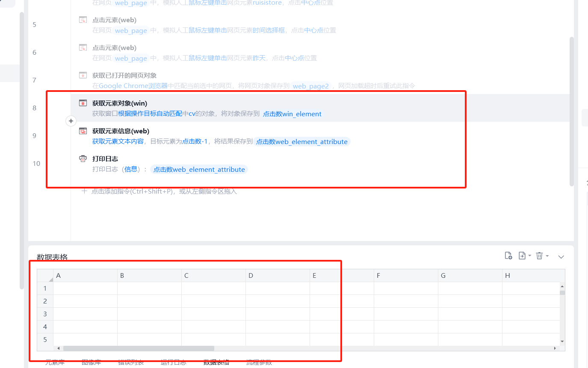Image resolution: width=588 pixels, height=368 pixels.
Task: Click the data table's scroll up arrow
Action: (x=562, y=286)
